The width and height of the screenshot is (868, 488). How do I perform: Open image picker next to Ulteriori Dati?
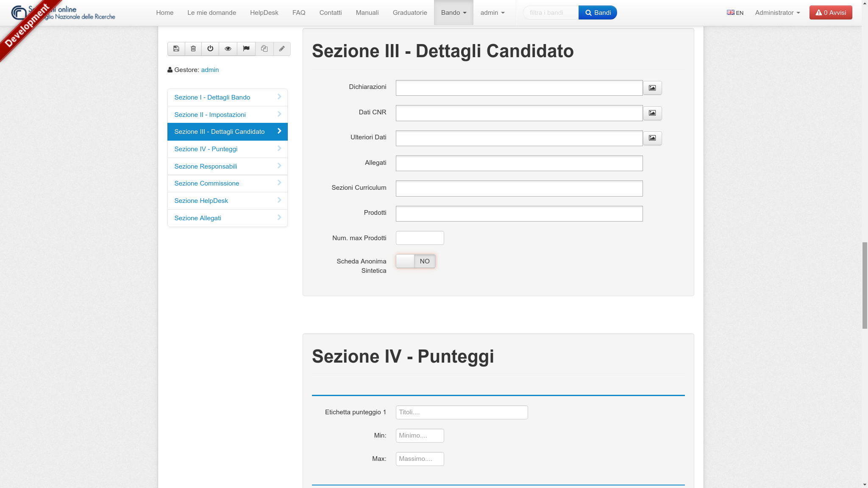pyautogui.click(x=652, y=138)
